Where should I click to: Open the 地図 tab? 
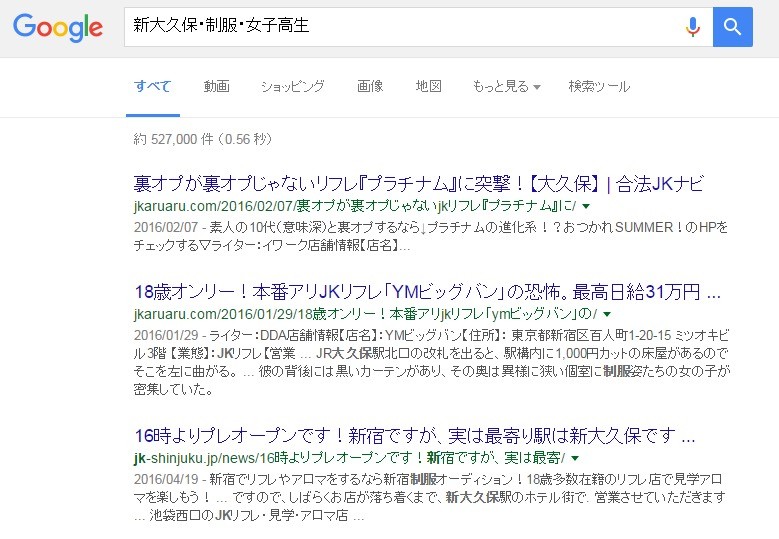click(429, 86)
